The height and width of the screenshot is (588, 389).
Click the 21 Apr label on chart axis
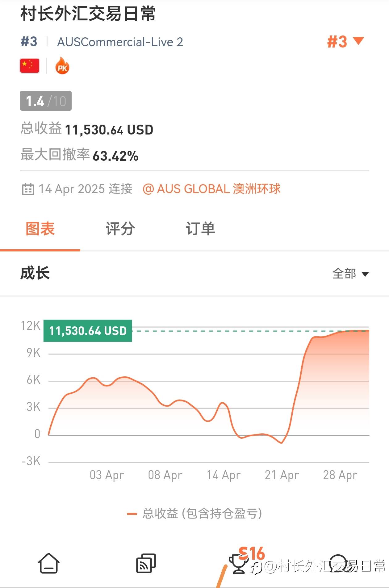282,475
